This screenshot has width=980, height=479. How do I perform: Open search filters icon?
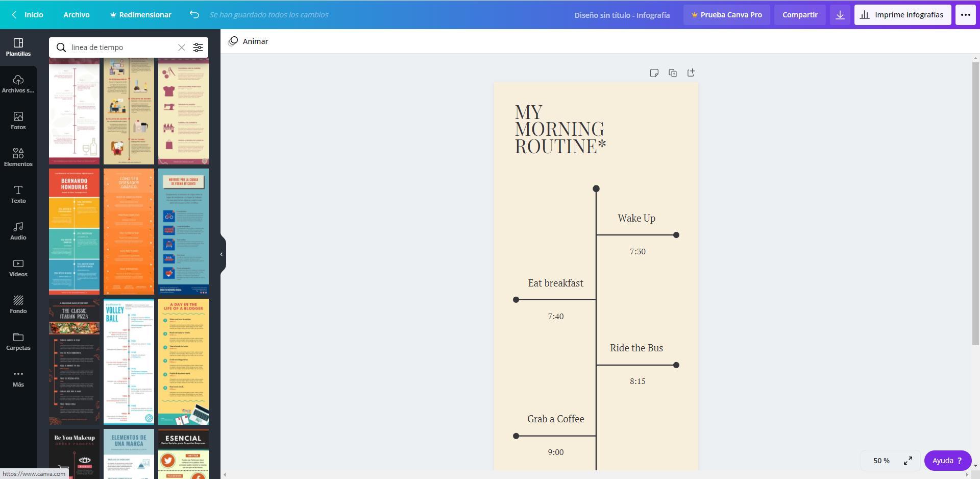tap(198, 47)
